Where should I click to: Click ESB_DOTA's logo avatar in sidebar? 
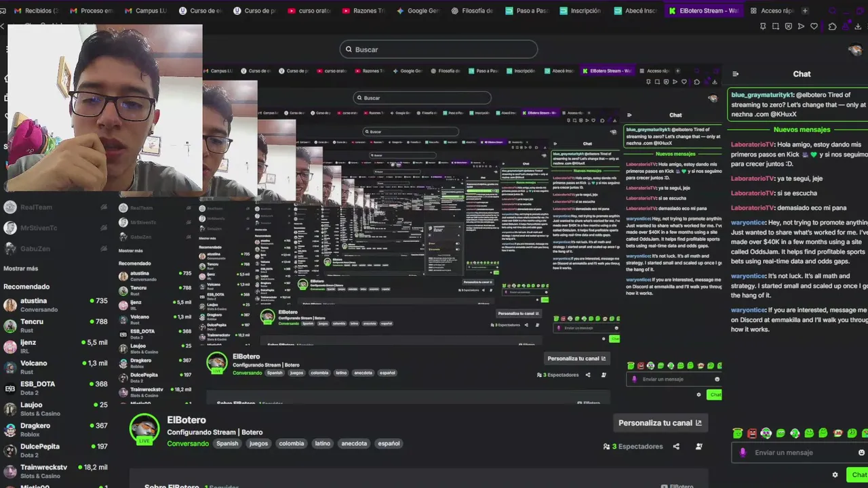point(10,388)
